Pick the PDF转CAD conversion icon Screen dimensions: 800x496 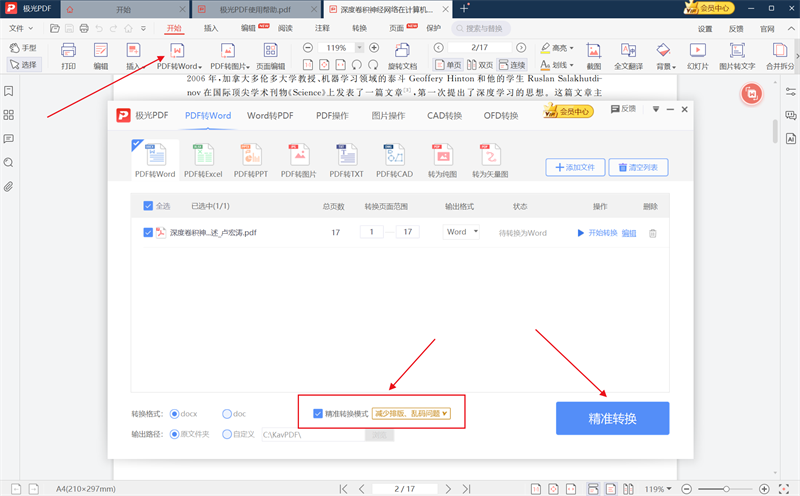point(394,159)
